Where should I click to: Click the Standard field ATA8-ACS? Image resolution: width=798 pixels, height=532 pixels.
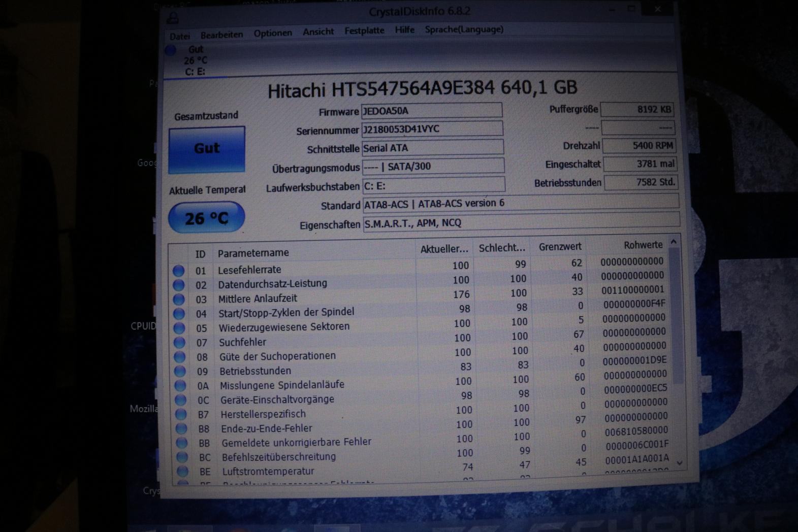[x=521, y=203]
